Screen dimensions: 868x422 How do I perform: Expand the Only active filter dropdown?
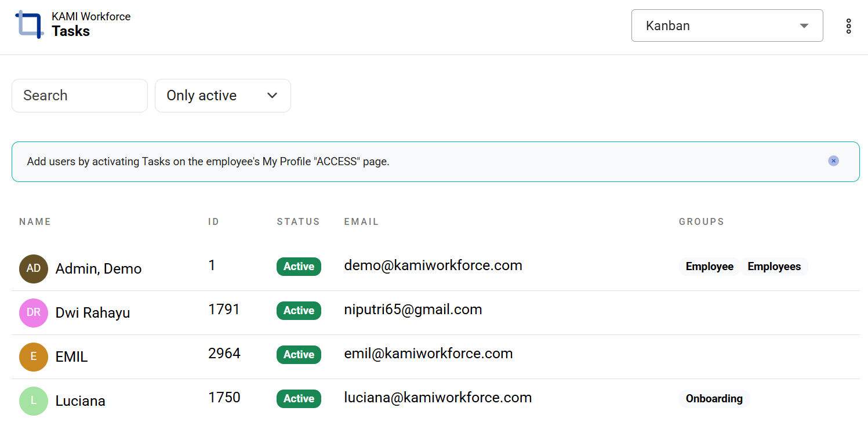tap(223, 96)
